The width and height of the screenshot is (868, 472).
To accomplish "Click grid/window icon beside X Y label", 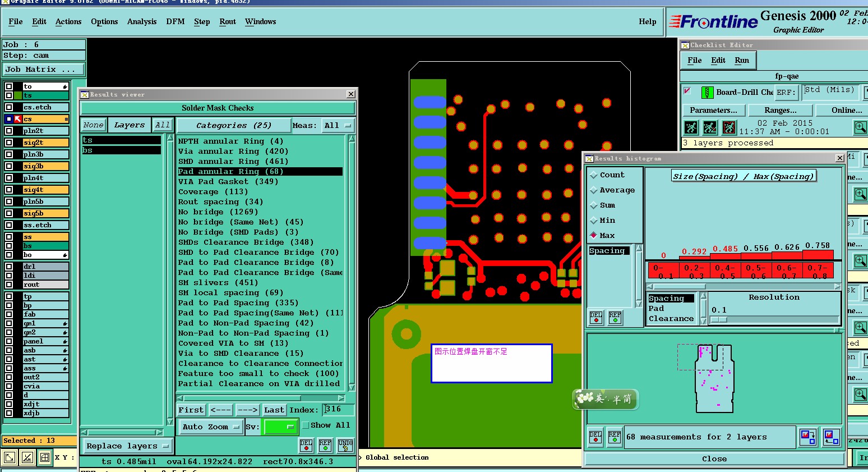I will click(45, 457).
